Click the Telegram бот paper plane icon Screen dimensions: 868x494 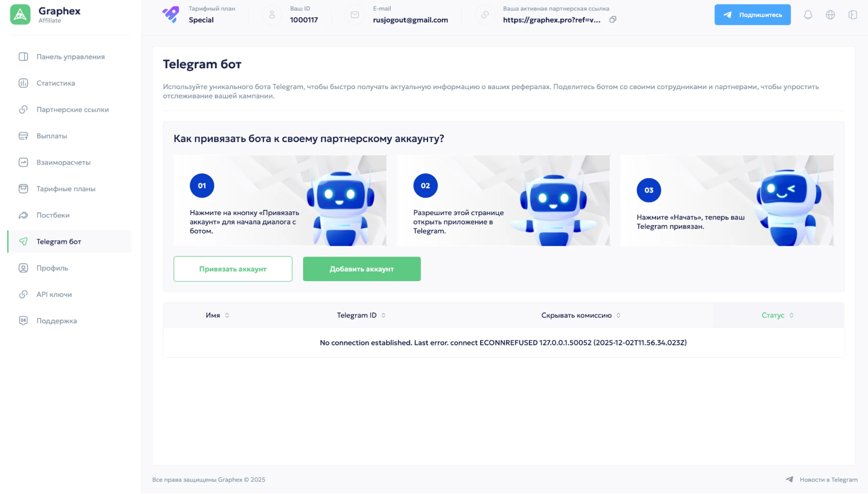(23, 242)
